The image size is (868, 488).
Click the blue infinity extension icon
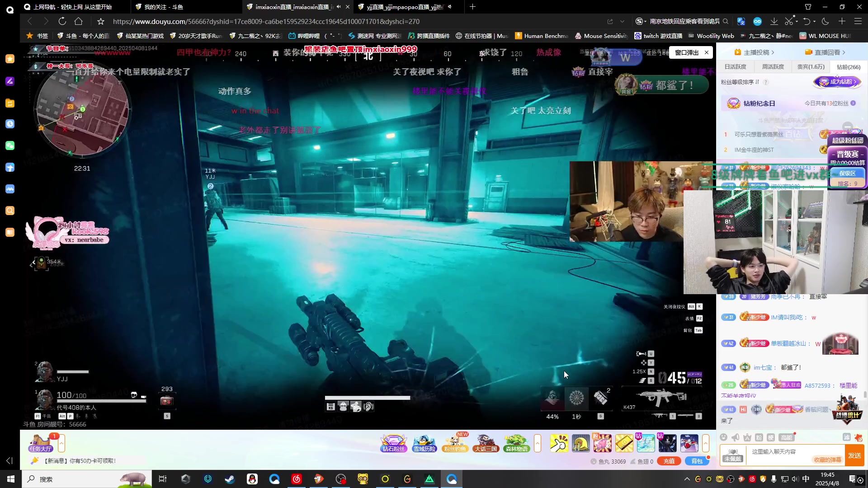coord(757,21)
